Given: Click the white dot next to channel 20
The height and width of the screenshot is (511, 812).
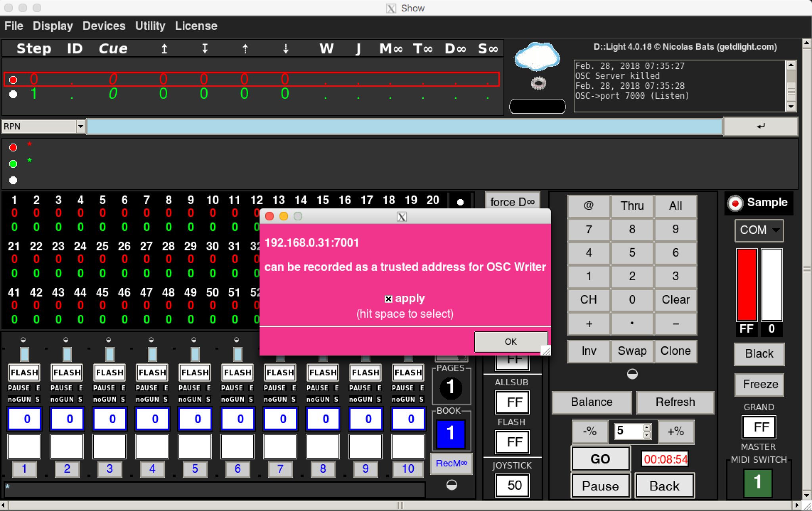Looking at the screenshot, I should tap(460, 202).
